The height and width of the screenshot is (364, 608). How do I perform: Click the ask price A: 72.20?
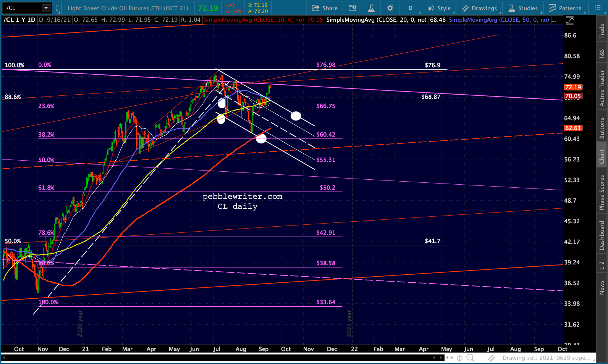point(258,11)
